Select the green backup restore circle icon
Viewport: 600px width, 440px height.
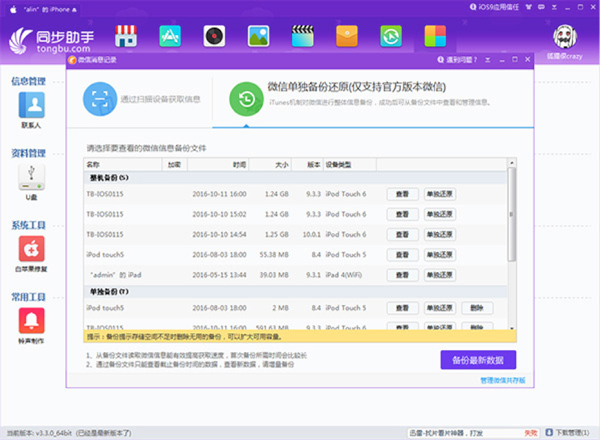coord(246,99)
